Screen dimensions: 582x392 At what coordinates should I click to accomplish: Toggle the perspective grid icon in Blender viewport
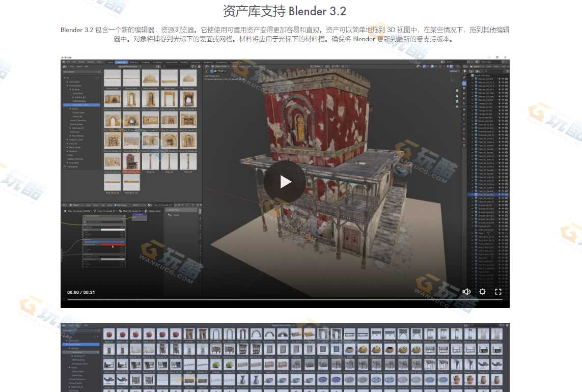457,106
